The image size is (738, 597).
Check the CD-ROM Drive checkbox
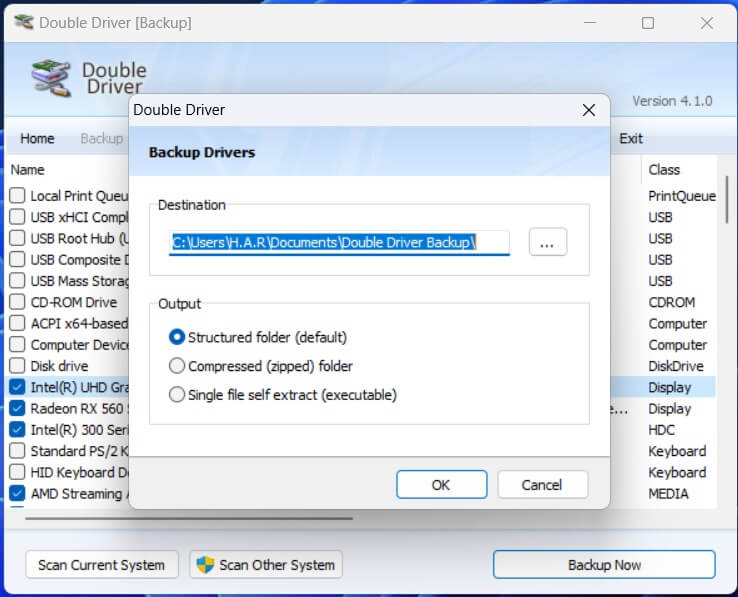pos(17,302)
